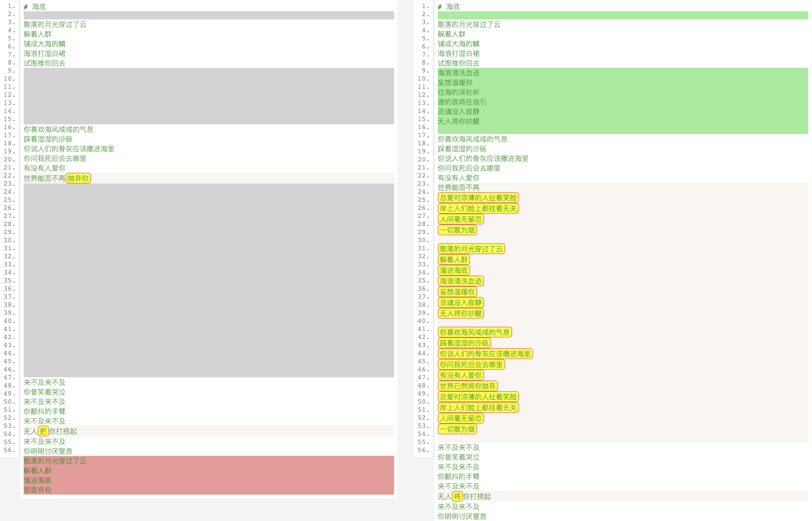Screen dimensions: 812x521
Task: Click "你喜欢海风咸咸的气息" in the left pane
Action: point(58,129)
